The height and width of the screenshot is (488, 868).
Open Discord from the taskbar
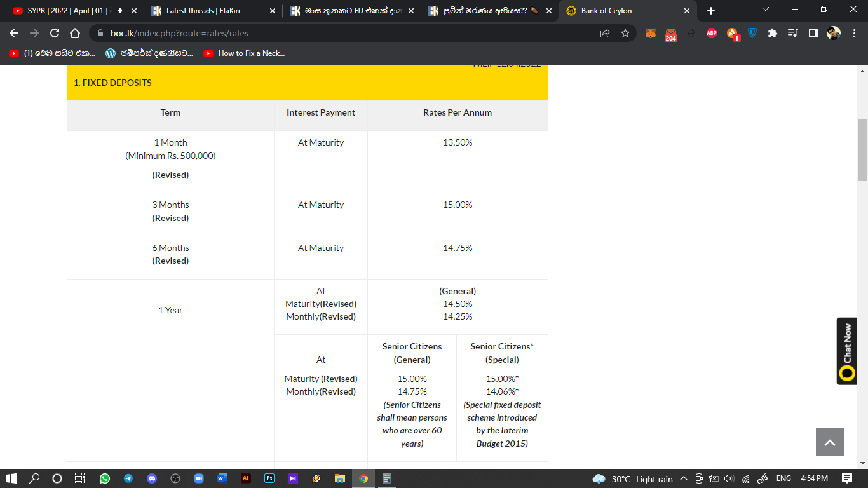pyautogui.click(x=152, y=478)
